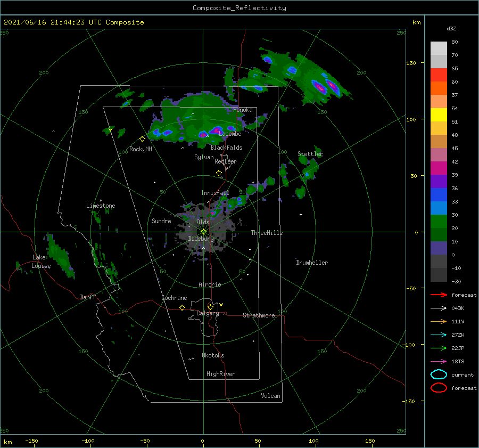The height and width of the screenshot is (448, 479).
Task: Click the 'Calgary' city label
Action: point(208,313)
